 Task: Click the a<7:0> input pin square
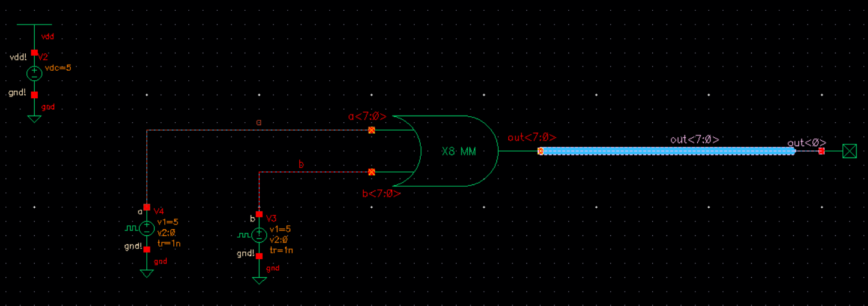(x=372, y=130)
